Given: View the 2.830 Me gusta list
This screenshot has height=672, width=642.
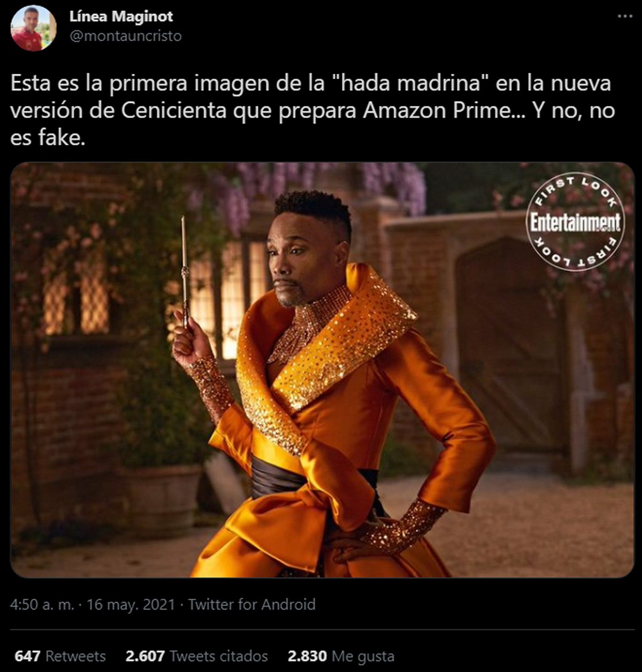Looking at the screenshot, I should coord(341,656).
